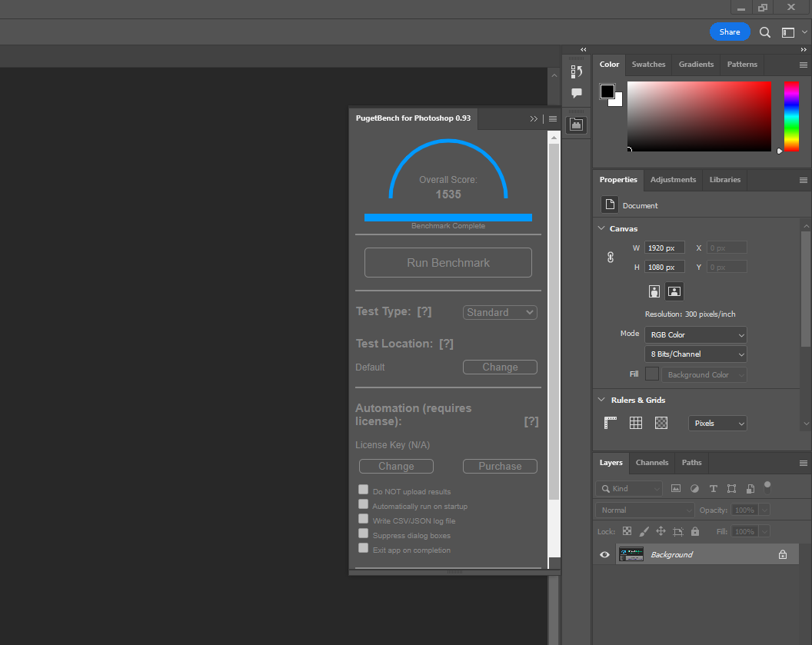Image resolution: width=812 pixels, height=645 pixels.
Task: Switch to the Channels tab
Action: pyautogui.click(x=651, y=463)
